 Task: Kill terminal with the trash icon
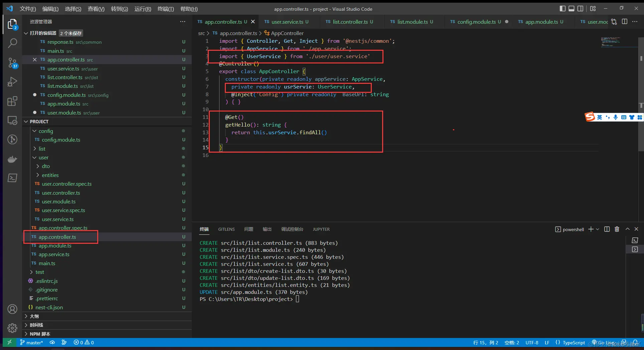point(617,229)
